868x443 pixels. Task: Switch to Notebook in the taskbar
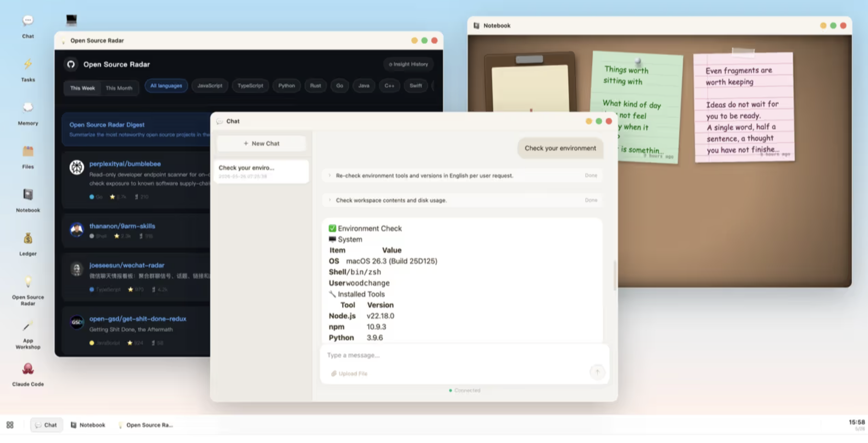[x=88, y=425]
